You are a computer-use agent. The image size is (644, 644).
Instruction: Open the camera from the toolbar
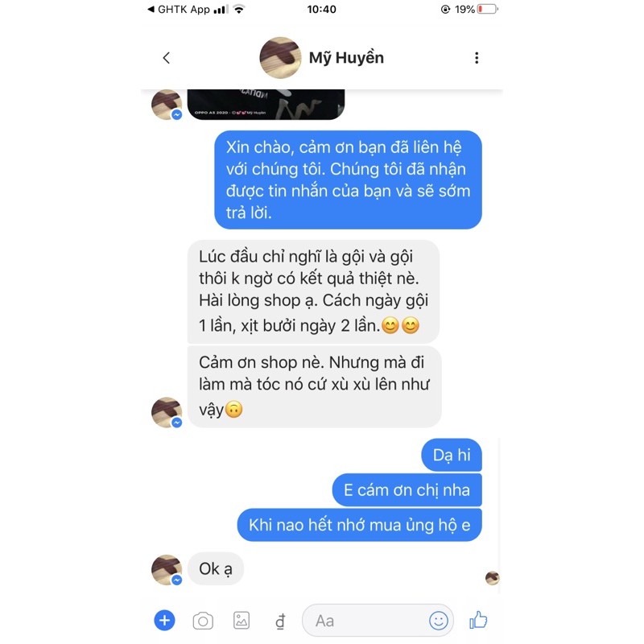[203, 621]
